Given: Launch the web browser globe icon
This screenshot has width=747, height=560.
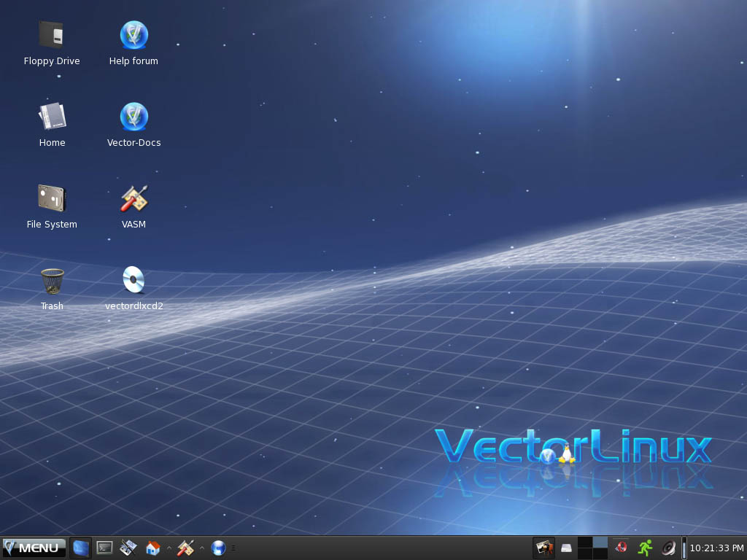Looking at the screenshot, I should point(218,548).
